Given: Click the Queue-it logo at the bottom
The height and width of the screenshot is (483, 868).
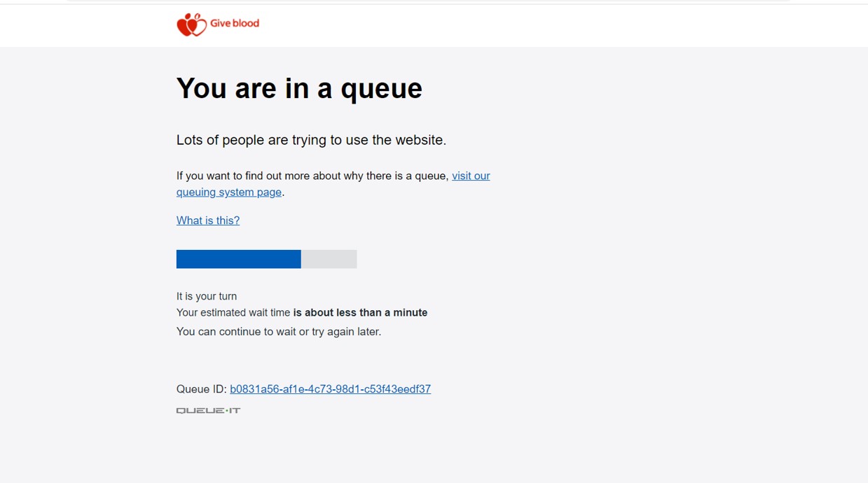Looking at the screenshot, I should tap(208, 410).
